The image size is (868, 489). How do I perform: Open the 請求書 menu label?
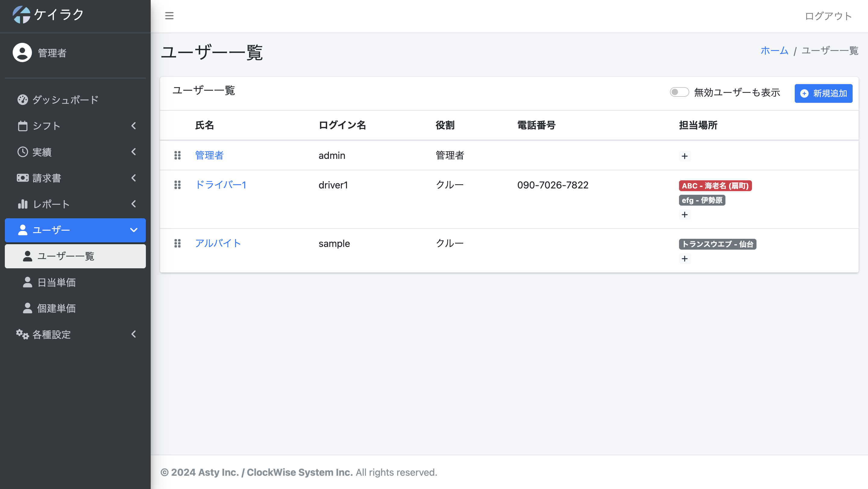point(47,178)
